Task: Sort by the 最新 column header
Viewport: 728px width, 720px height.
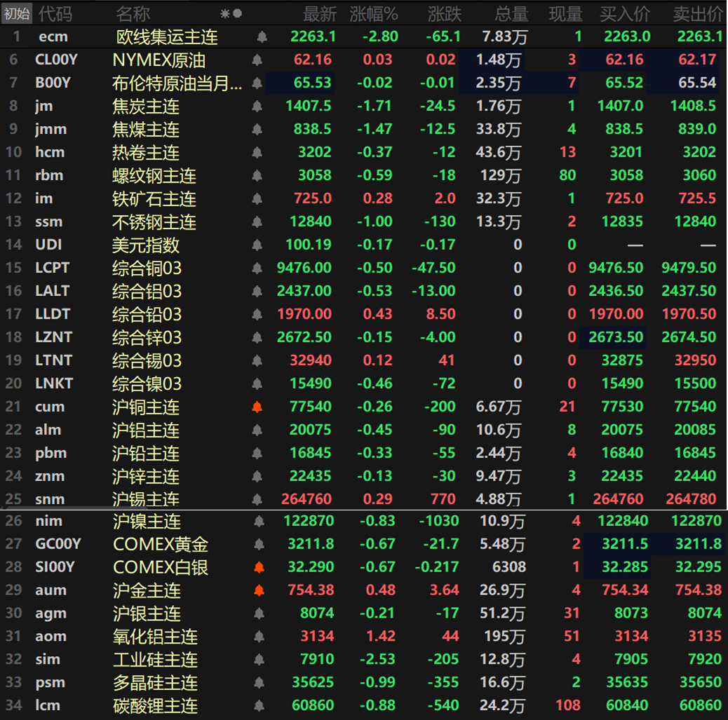Action: 319,14
